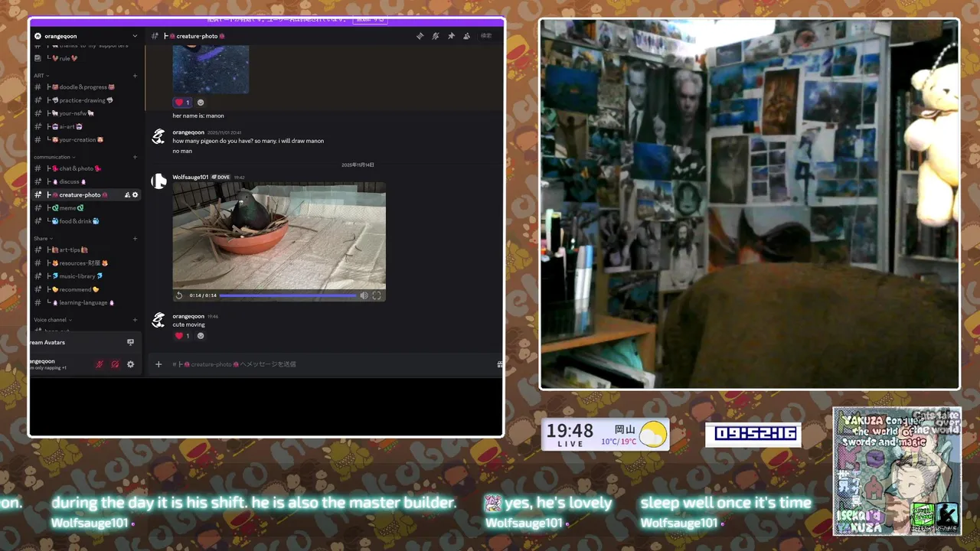Open pinned messages icon in header

pyautogui.click(x=451, y=36)
